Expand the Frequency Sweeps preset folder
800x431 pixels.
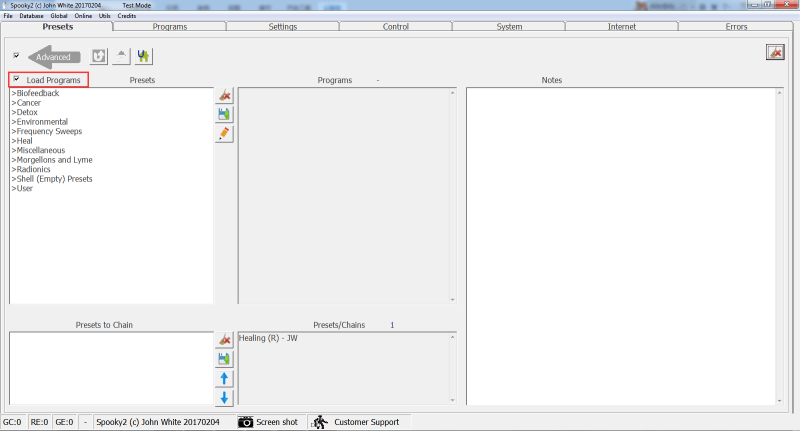pos(48,131)
